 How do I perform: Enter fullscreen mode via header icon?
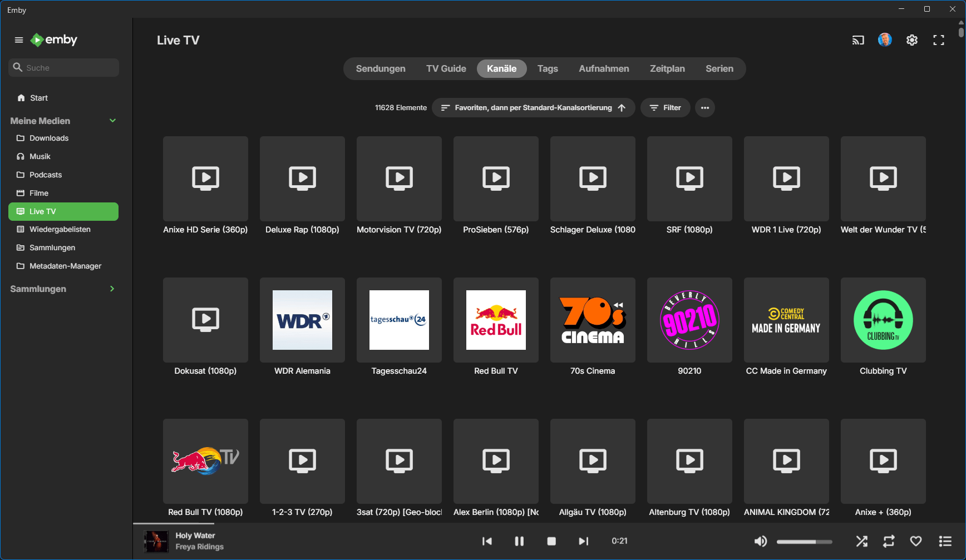point(939,40)
